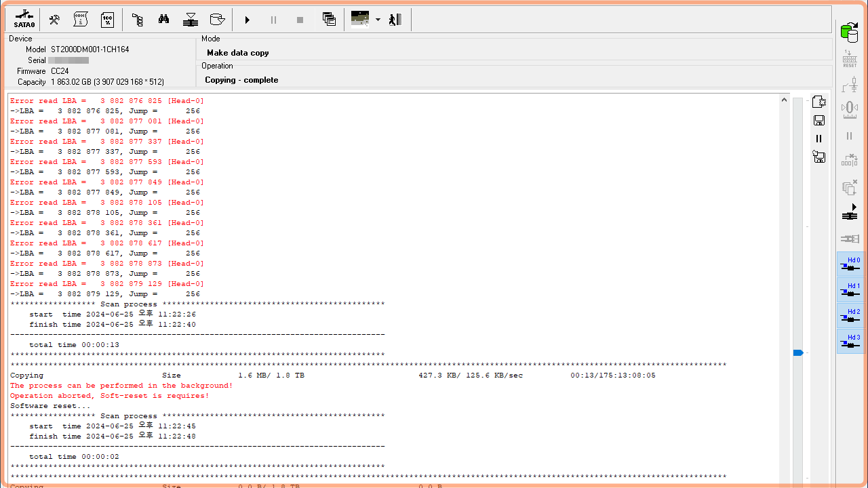Click the stacked windows icon
The image size is (868, 488).
tap(329, 20)
